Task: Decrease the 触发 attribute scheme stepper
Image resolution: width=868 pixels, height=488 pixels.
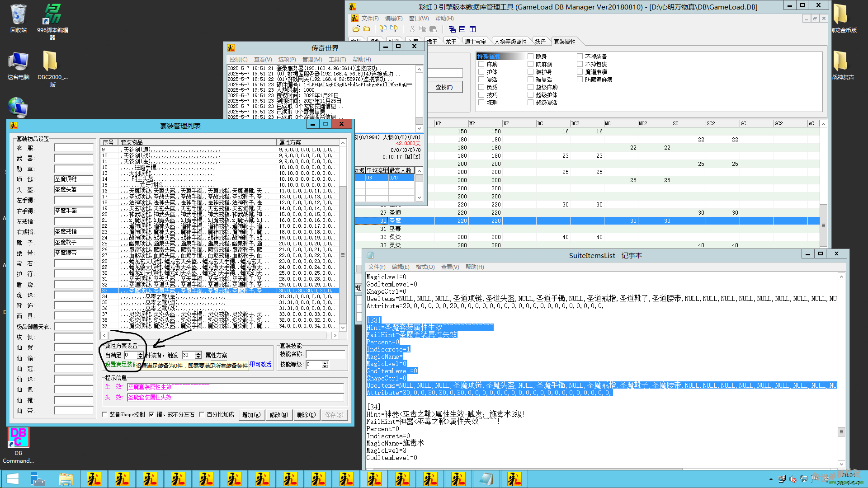Action: 198,357
